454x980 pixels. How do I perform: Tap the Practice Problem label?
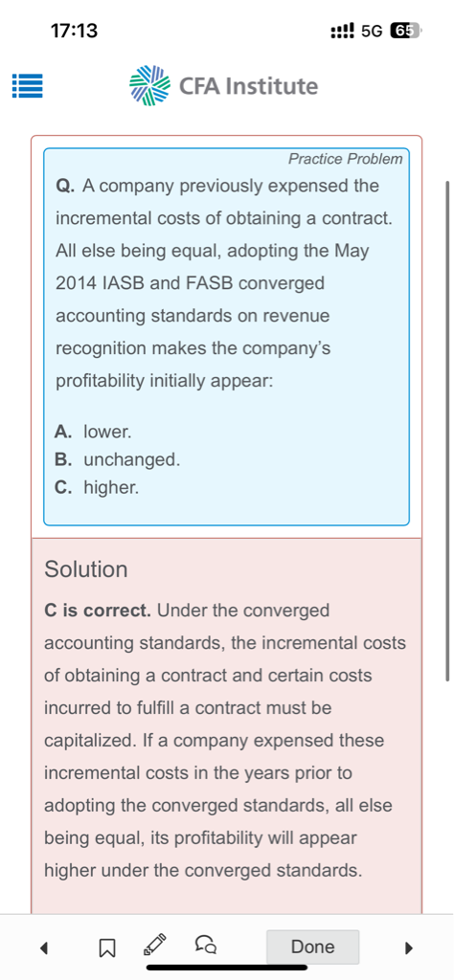(x=345, y=159)
